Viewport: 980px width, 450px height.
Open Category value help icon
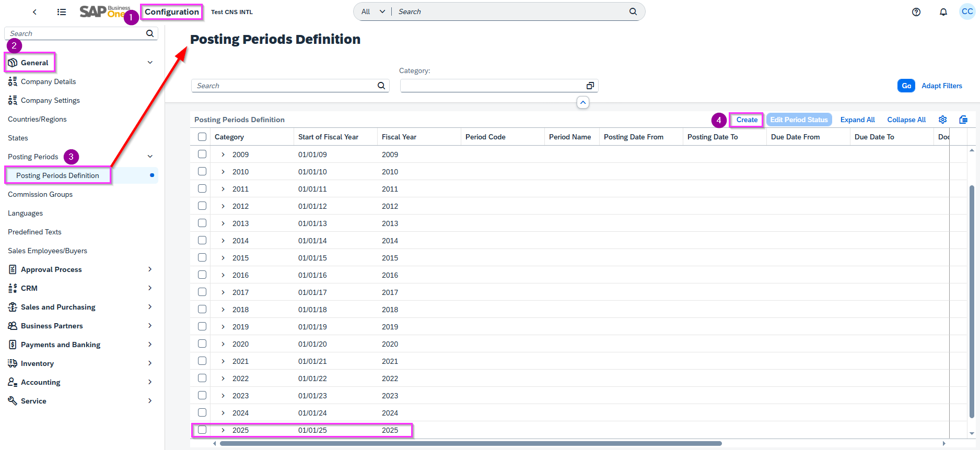coord(590,86)
